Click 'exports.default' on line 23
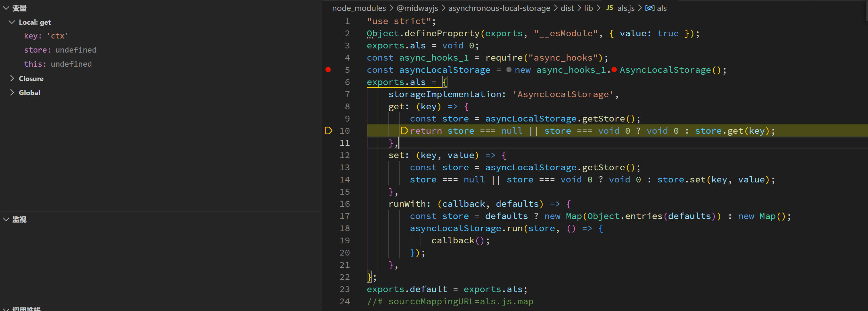The image size is (868, 311). click(x=407, y=289)
